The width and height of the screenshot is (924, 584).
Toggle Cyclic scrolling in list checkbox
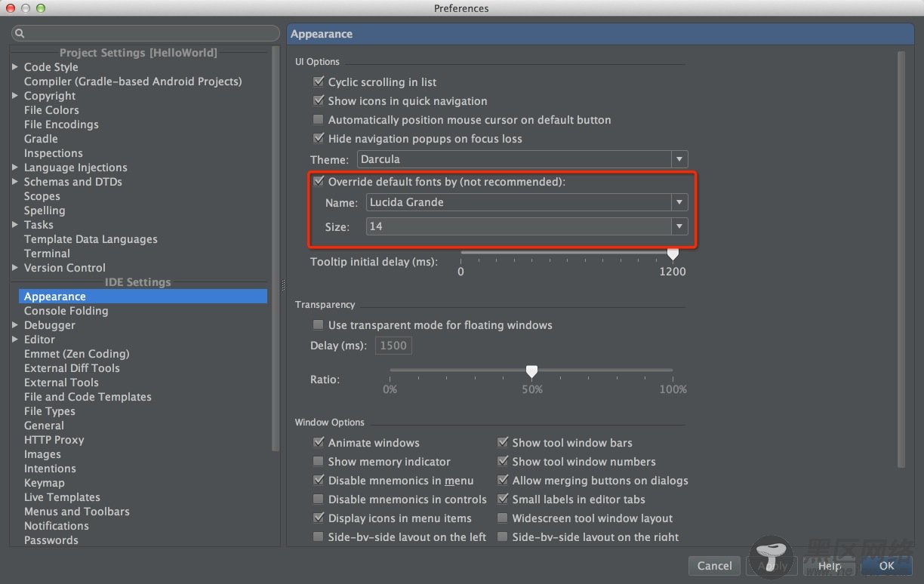pyautogui.click(x=318, y=81)
